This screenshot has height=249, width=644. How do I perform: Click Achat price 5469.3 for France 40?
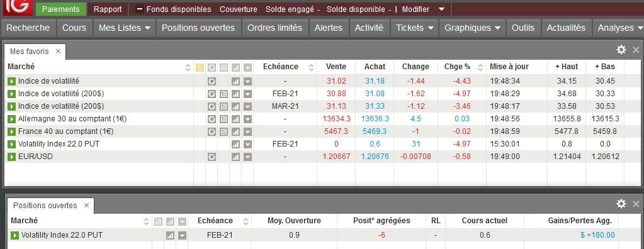375,131
